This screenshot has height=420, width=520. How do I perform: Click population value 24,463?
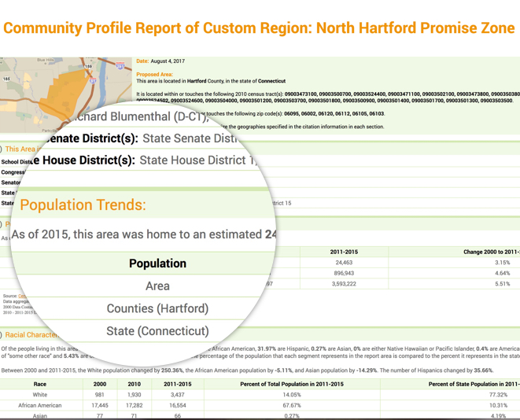pos(344,263)
